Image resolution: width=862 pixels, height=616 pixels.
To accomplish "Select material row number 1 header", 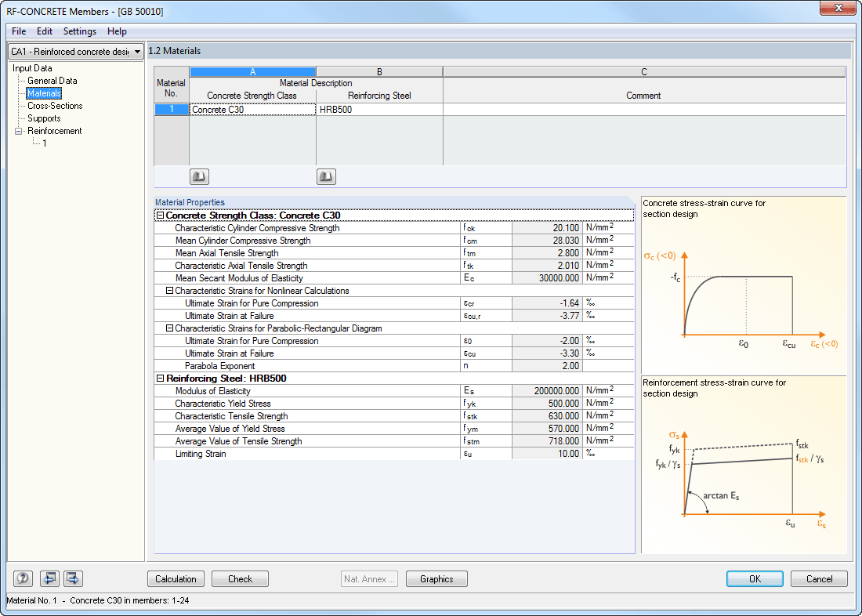I will click(x=172, y=110).
